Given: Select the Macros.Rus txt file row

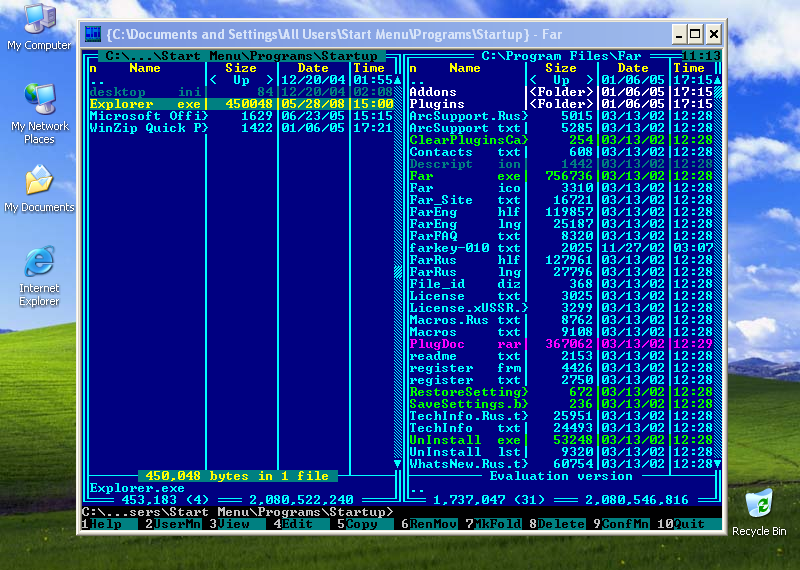Looking at the screenshot, I should pyautogui.click(x=561, y=320).
